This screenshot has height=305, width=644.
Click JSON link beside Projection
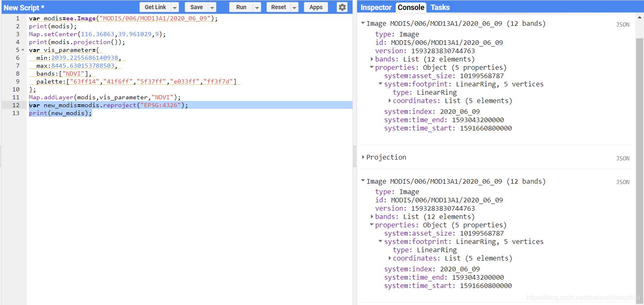click(622, 158)
